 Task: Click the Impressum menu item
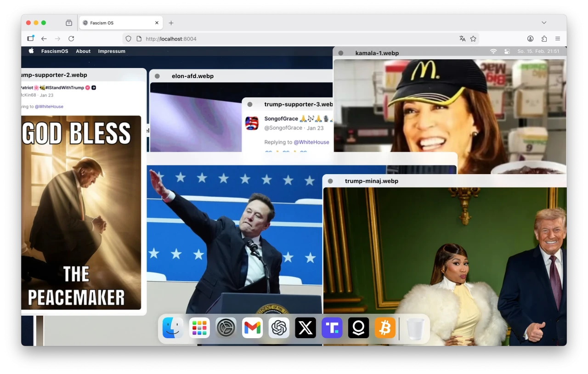pyautogui.click(x=112, y=51)
